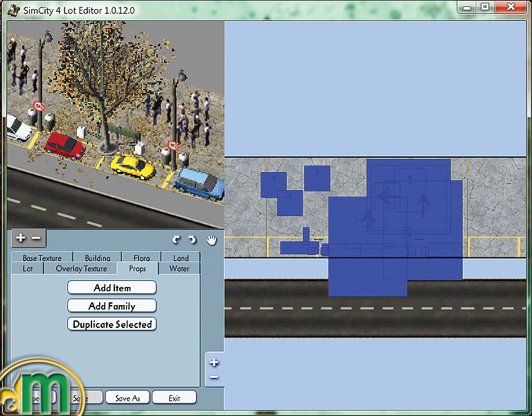Zoom out the 3D preview with minus icon
Viewport: 532px width, 416px height.
pos(36,238)
